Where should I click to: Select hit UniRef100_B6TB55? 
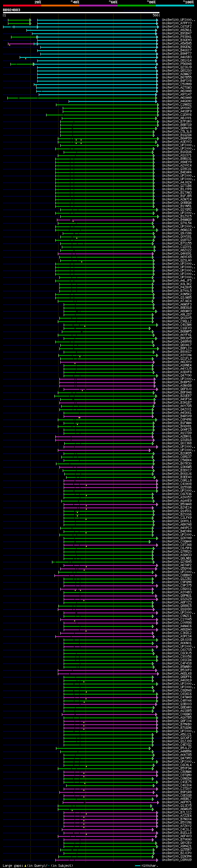[x=177, y=78]
